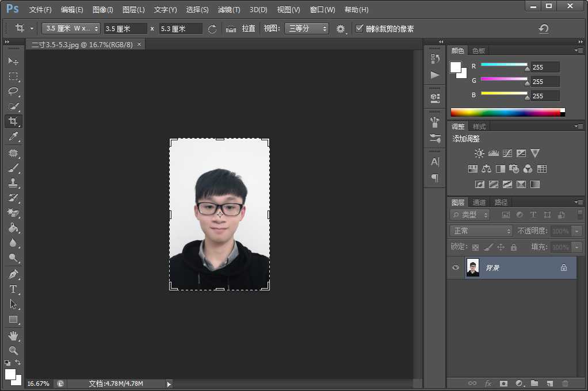Viewport: 588px width, 391px height.
Task: Click the crop width field showing 3.5 厘米
Action: [125, 29]
